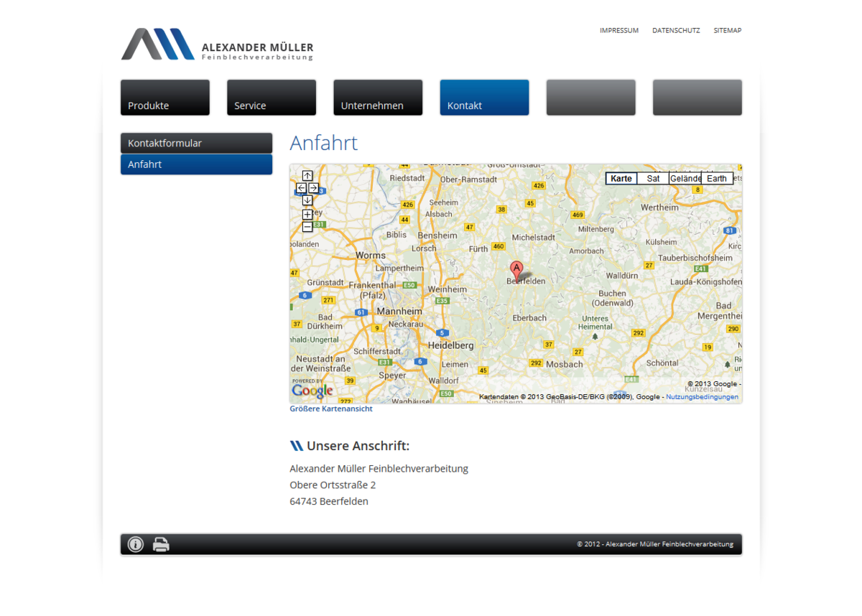This screenshot has height=616, width=862.
Task: Open the info icon in the footer
Action: click(x=136, y=544)
